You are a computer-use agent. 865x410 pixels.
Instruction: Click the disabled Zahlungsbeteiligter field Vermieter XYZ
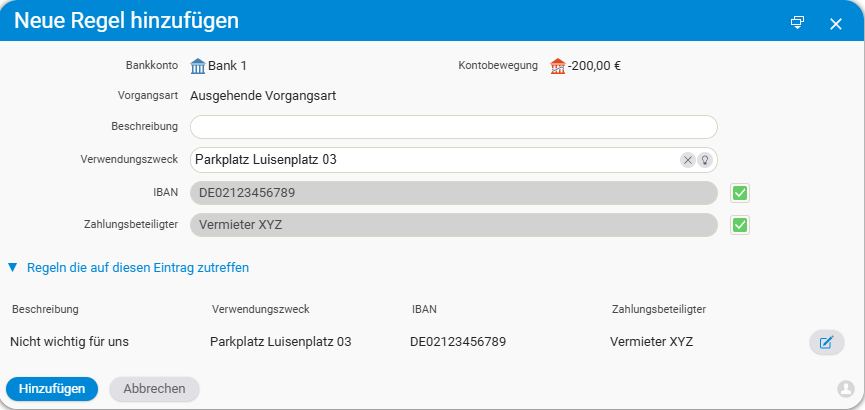[453, 225]
